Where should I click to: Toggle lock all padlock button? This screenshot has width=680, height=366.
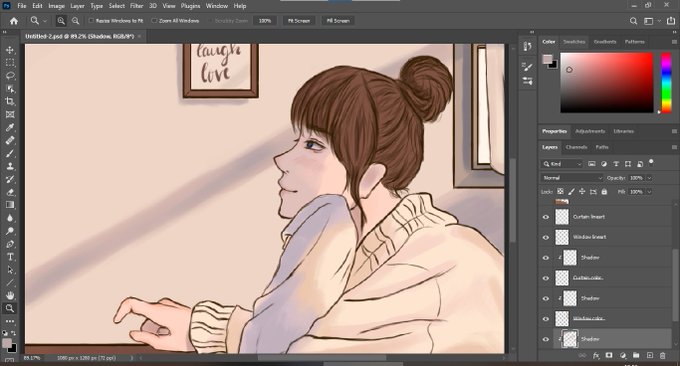pyautogui.click(x=604, y=191)
